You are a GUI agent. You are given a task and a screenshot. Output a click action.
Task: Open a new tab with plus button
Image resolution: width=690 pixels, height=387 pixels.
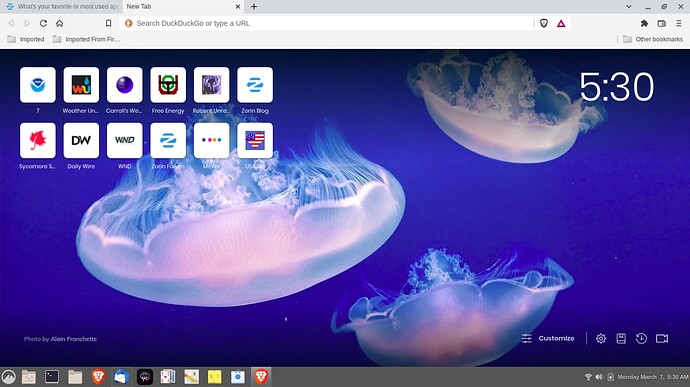tap(254, 7)
